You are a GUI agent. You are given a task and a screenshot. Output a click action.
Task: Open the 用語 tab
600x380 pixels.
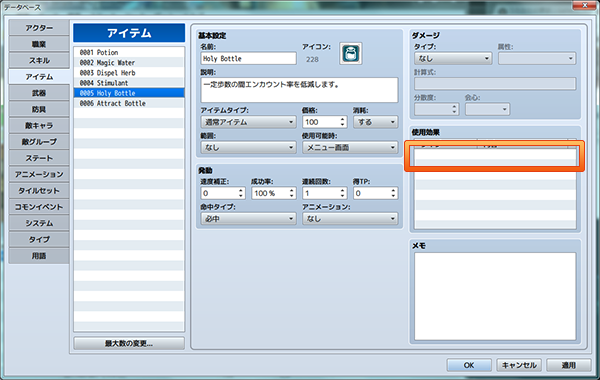[x=39, y=256]
